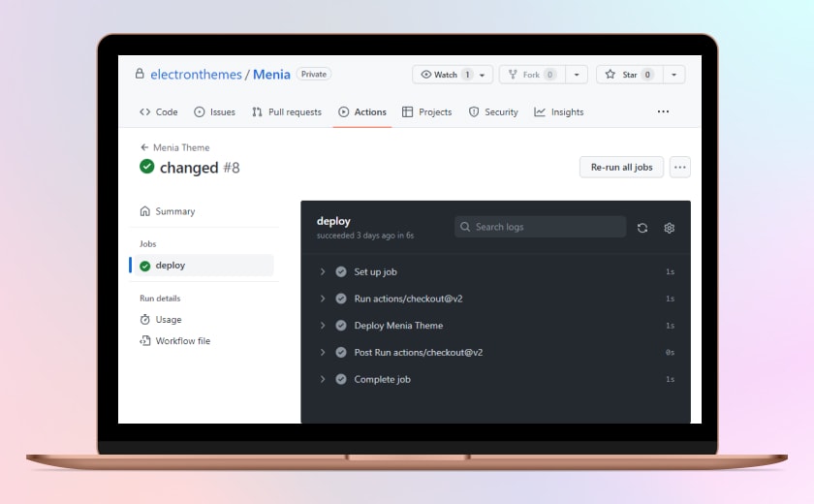814x504 pixels.
Task: Click the private repository lock icon
Action: coord(140,74)
